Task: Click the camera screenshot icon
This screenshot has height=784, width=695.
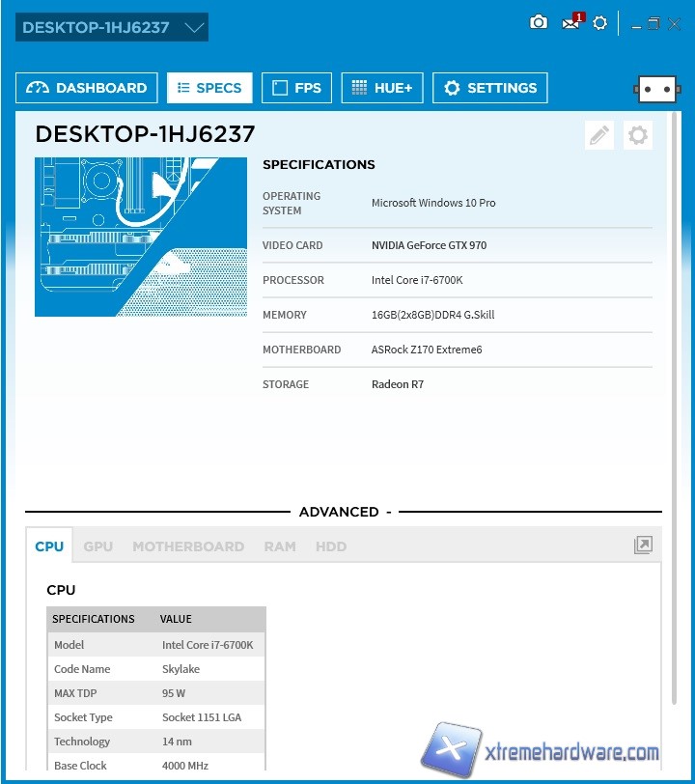Action: click(539, 23)
